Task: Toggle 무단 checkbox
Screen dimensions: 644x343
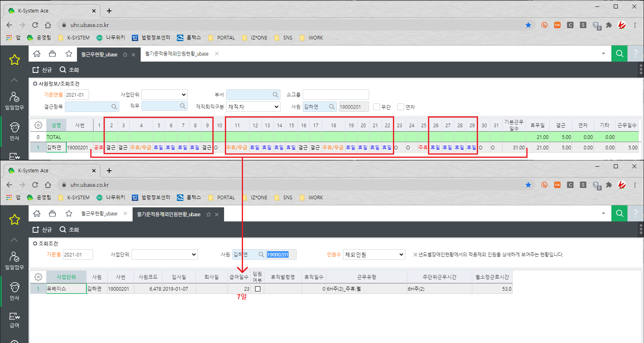Action: click(376, 107)
